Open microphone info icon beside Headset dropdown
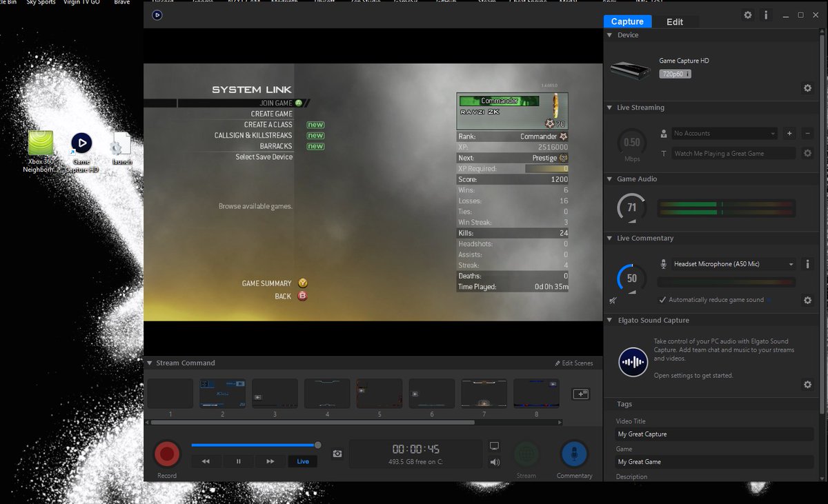 coord(807,264)
